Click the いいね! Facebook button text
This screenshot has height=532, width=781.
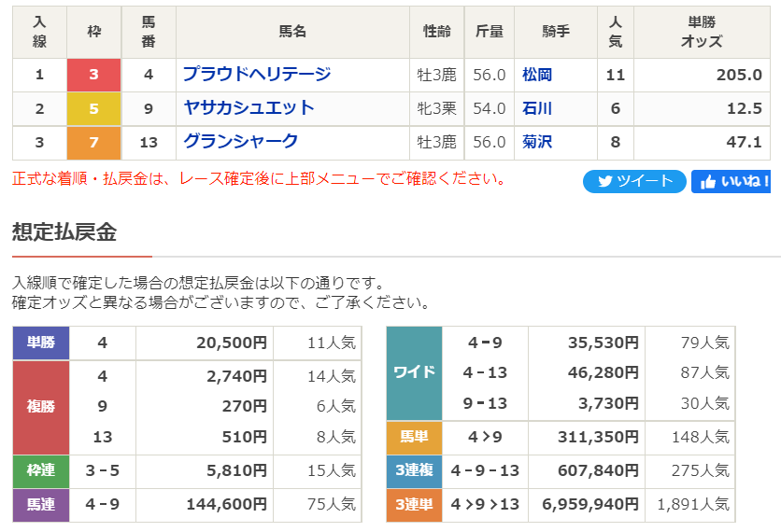[x=745, y=181]
